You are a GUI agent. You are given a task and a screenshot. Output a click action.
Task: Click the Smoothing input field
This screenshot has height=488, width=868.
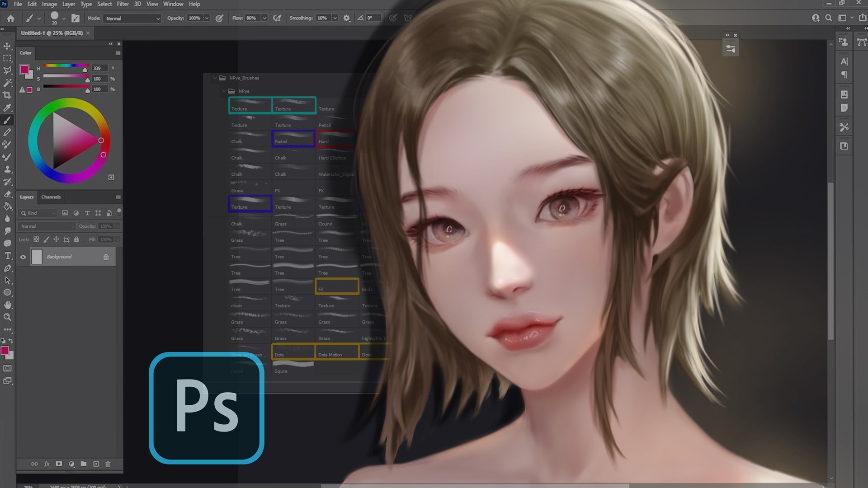pyautogui.click(x=322, y=18)
